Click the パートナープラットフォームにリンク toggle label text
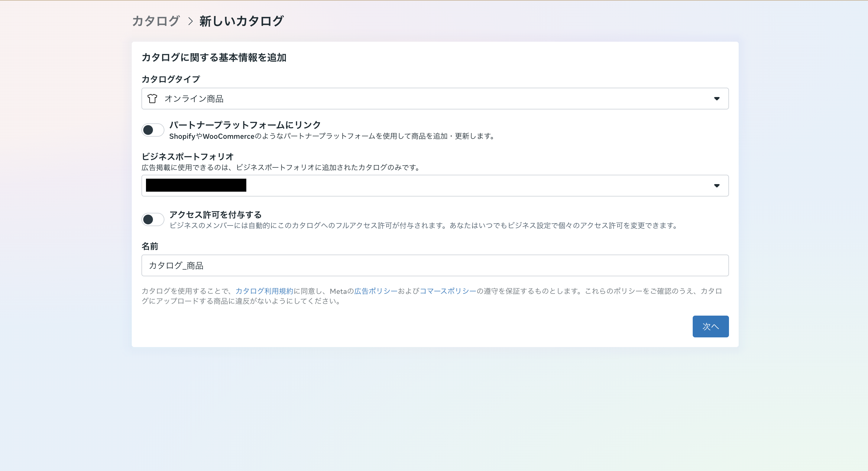868x471 pixels. 245,125
